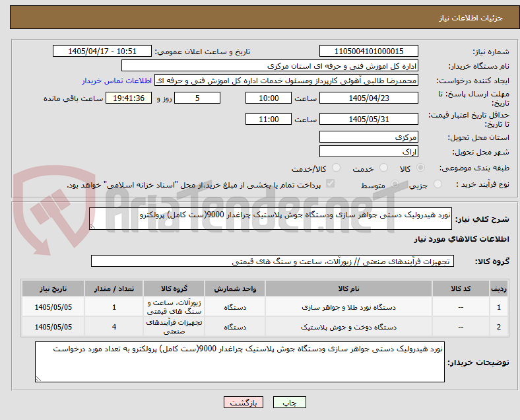This screenshot has height=420, width=520.
Task: Click the cell دستگاه نورد طلا و جواهر سازی
Action: point(348,307)
